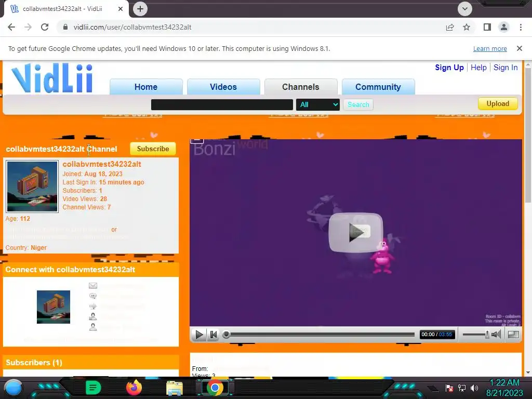Mute video using the speaker icon
Screen dimensions: 532x399
pos(496,335)
